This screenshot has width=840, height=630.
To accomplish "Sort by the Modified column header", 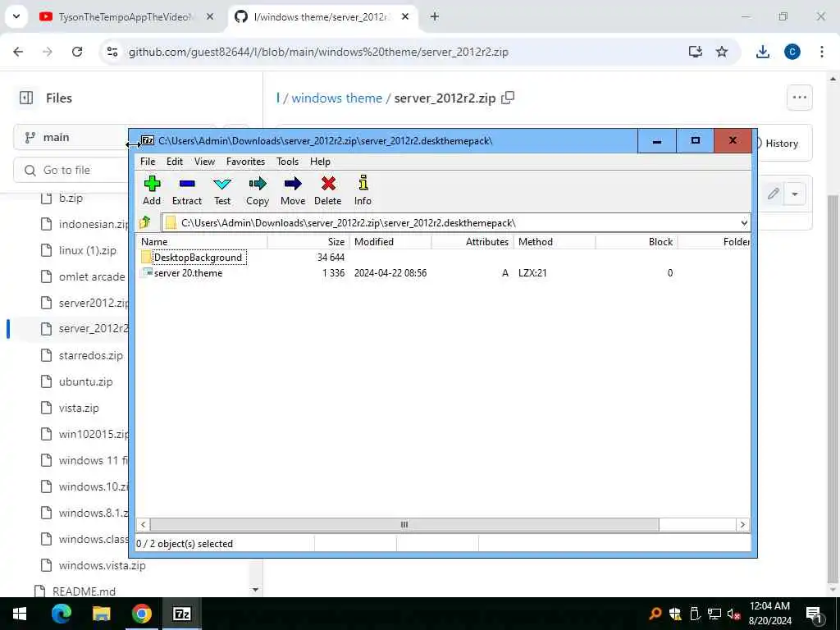I will point(390,242).
